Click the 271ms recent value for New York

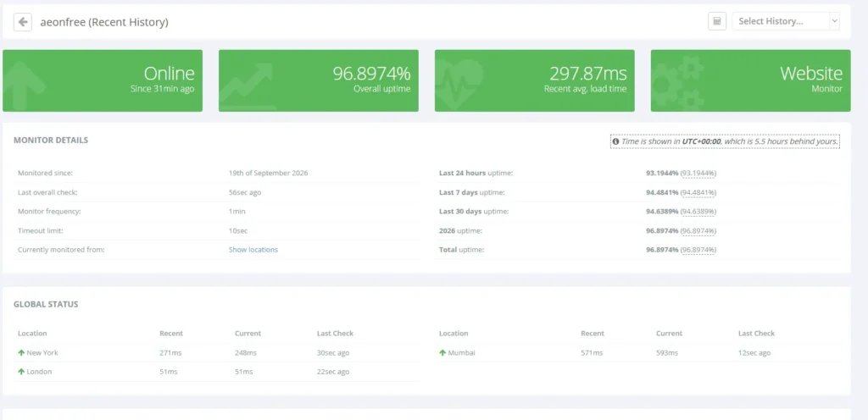point(170,352)
